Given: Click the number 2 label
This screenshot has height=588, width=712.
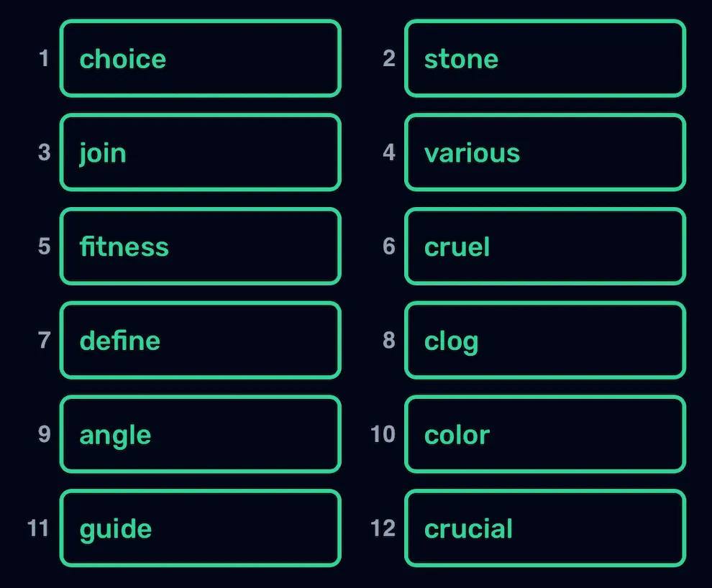Looking at the screenshot, I should tap(388, 58).
